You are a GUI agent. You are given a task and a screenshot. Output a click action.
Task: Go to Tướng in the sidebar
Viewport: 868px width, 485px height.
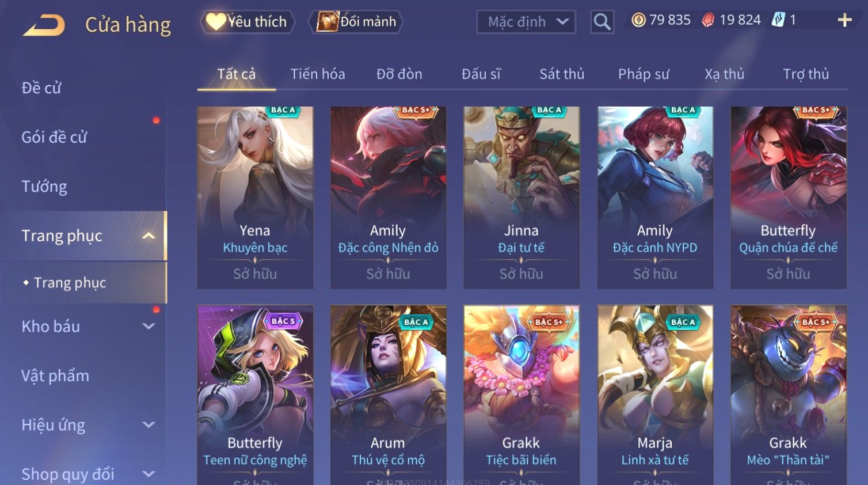click(44, 187)
